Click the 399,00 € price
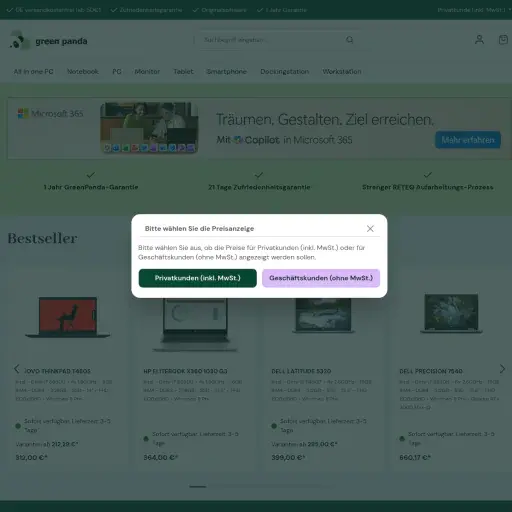 288,458
